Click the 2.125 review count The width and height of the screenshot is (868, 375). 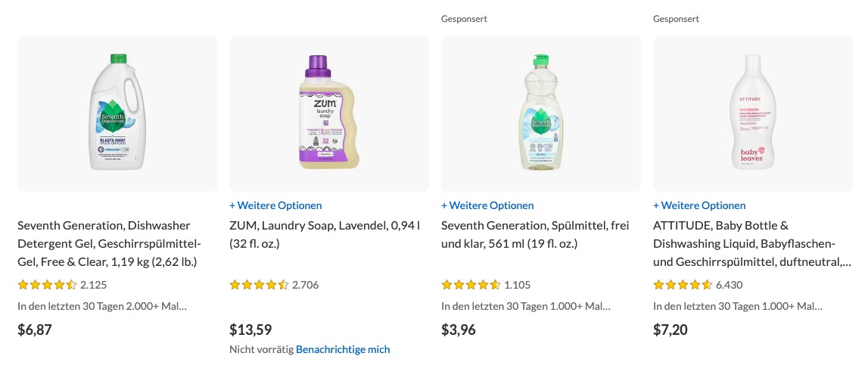tap(94, 285)
